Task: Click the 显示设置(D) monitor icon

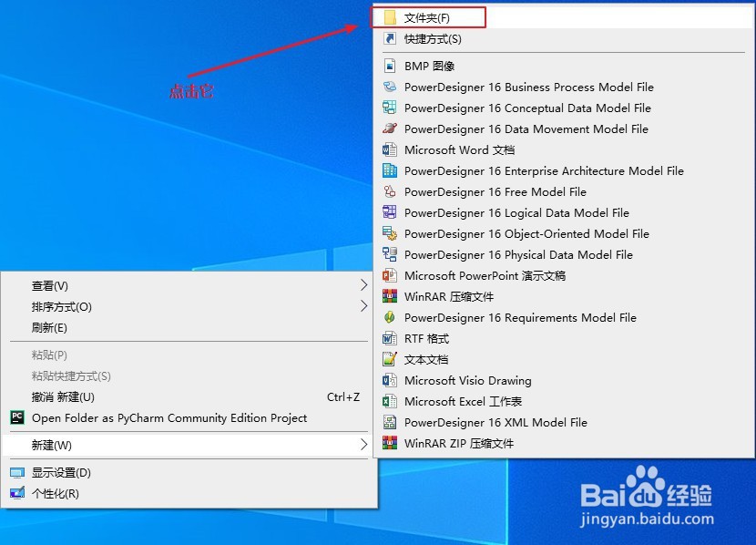Action: pyautogui.click(x=17, y=473)
